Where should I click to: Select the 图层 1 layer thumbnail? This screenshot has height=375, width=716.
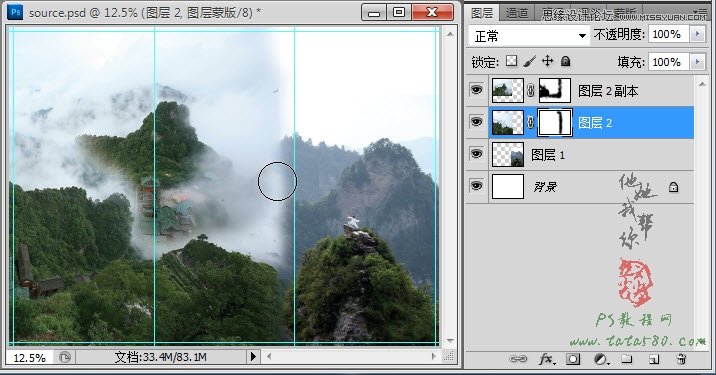coord(507,154)
